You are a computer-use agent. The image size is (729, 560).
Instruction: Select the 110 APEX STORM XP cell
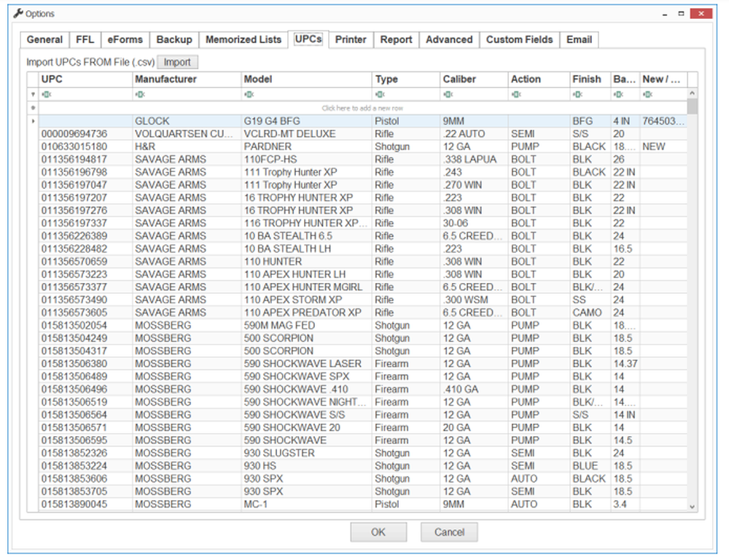[x=307, y=300]
